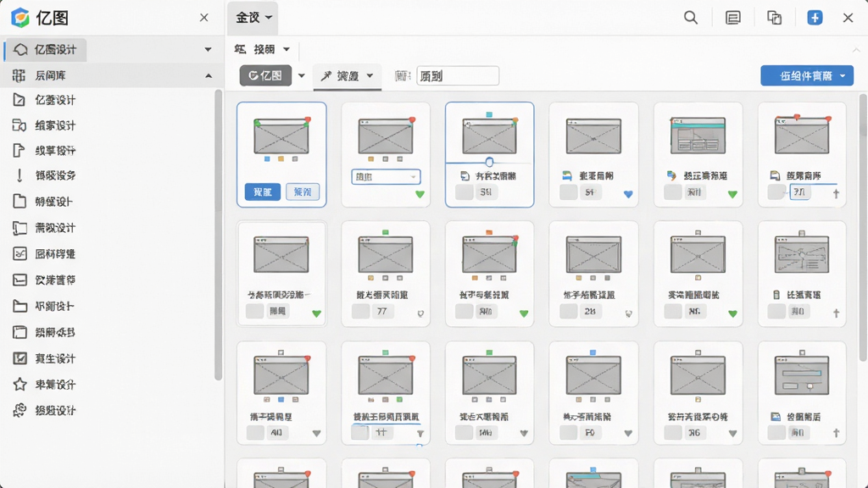Click the house icon of 亿图设计 sidebar entry
This screenshot has height=488, width=868.
click(20, 50)
